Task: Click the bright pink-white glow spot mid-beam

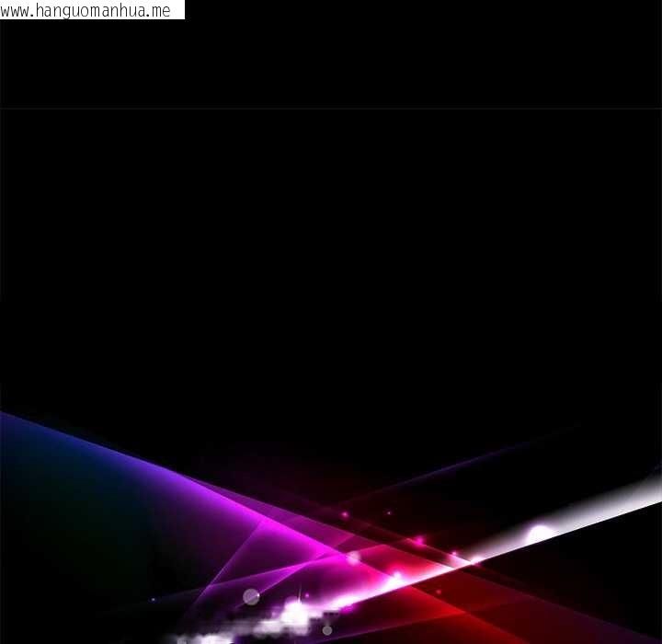Action: [x=395, y=580]
